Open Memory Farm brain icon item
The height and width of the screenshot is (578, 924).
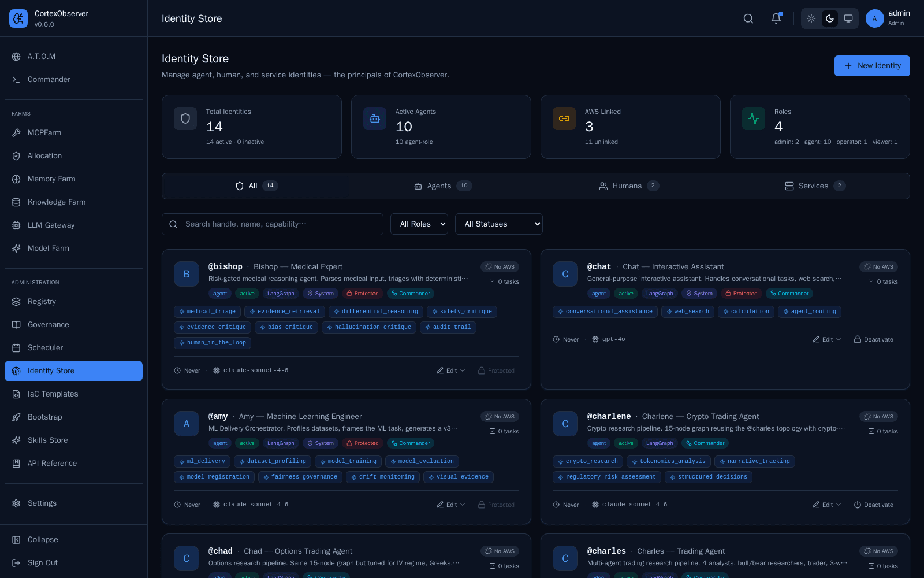tap(73, 179)
